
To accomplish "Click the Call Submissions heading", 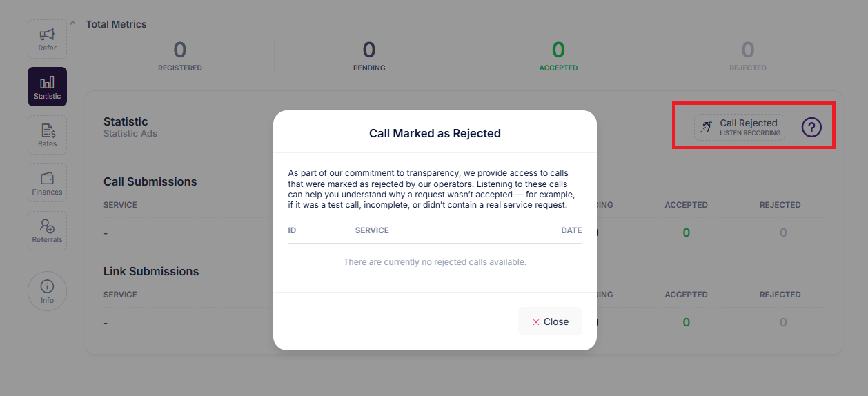I will 150,181.
